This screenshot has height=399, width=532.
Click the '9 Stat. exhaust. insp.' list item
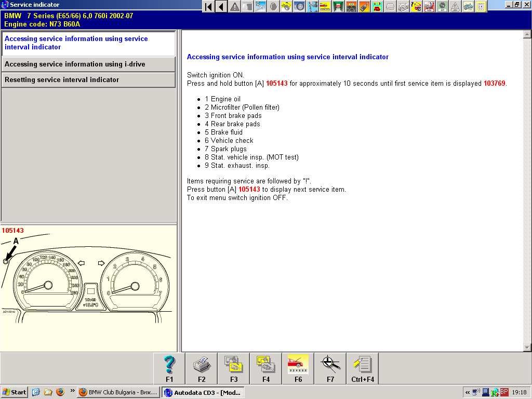coord(237,166)
